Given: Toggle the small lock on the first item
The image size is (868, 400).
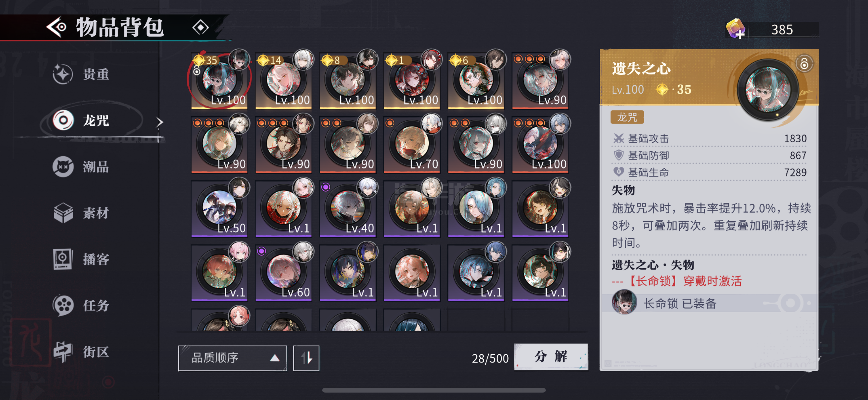Looking at the screenshot, I should click(x=197, y=71).
